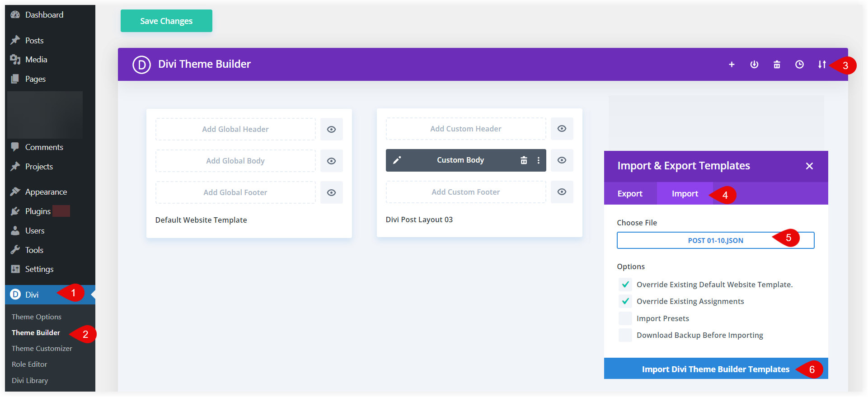The width and height of the screenshot is (868, 397).
Task: Click the delete all templates trash icon
Action: click(x=777, y=65)
